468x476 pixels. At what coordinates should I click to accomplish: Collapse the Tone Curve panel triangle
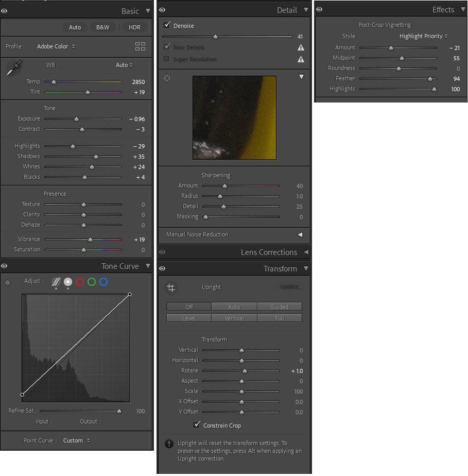(x=148, y=266)
